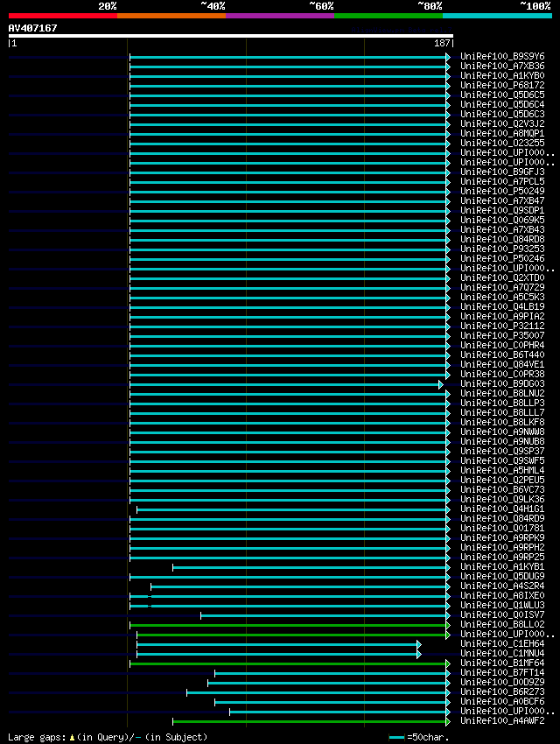
Task: Click the UniRef100_B8LL02 label
Action: pos(502,624)
